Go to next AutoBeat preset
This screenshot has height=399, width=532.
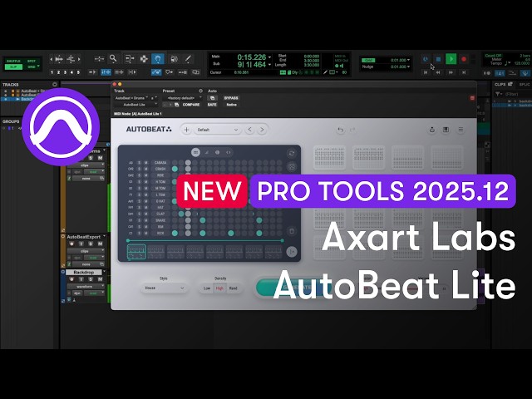click(x=262, y=130)
